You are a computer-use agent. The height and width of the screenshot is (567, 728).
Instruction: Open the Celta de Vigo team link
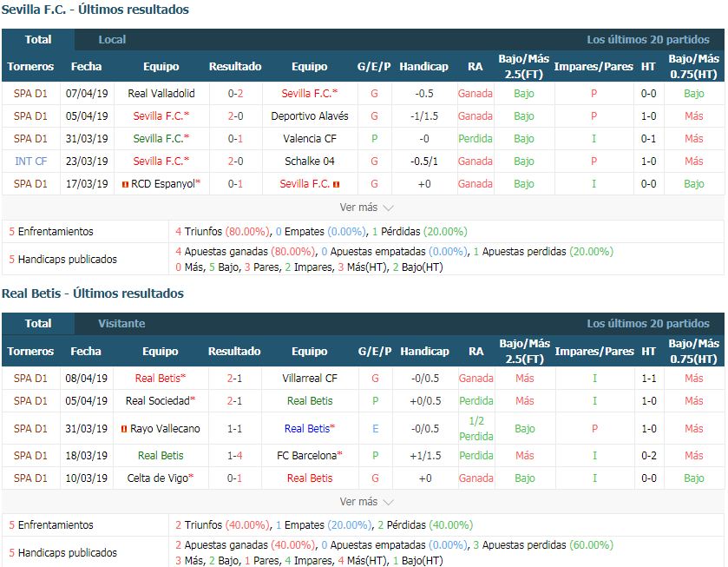[158, 478]
